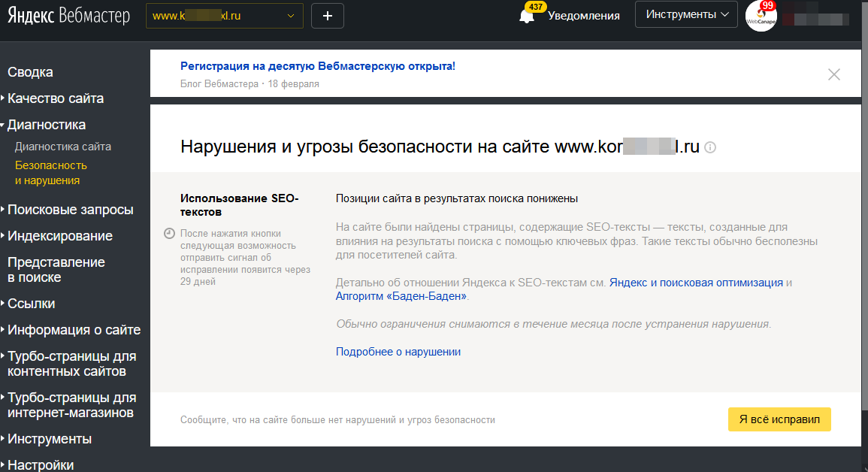
Task: Open Подробнее о нарушении link
Action: (x=398, y=352)
